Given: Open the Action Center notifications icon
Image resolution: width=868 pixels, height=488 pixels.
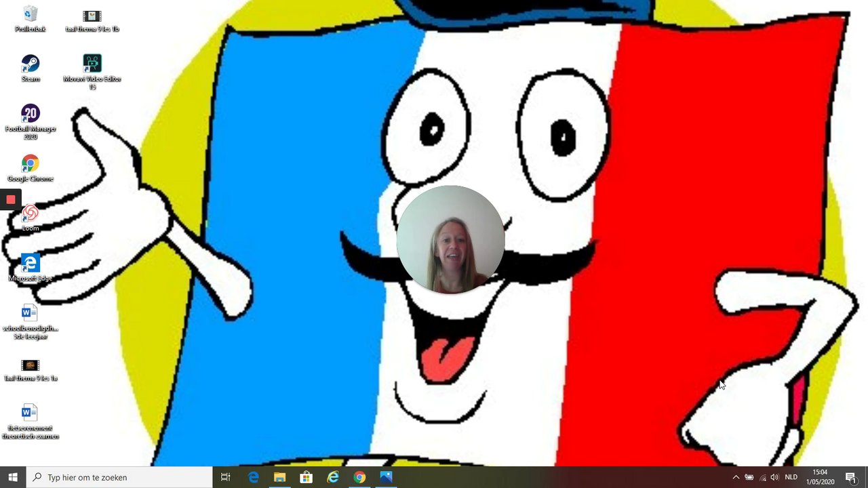Looking at the screenshot, I should (x=851, y=477).
